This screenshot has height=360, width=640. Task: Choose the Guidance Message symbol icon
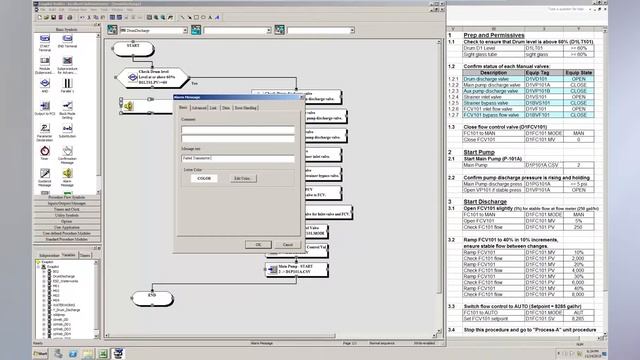[45, 173]
